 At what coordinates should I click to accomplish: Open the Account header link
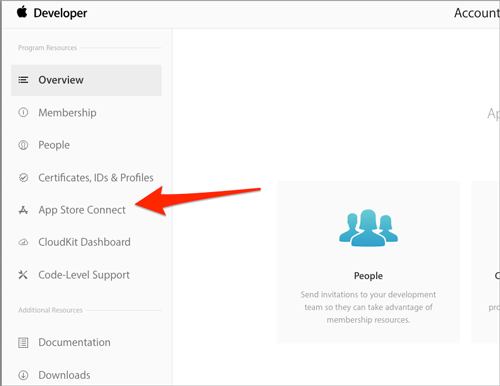point(477,13)
